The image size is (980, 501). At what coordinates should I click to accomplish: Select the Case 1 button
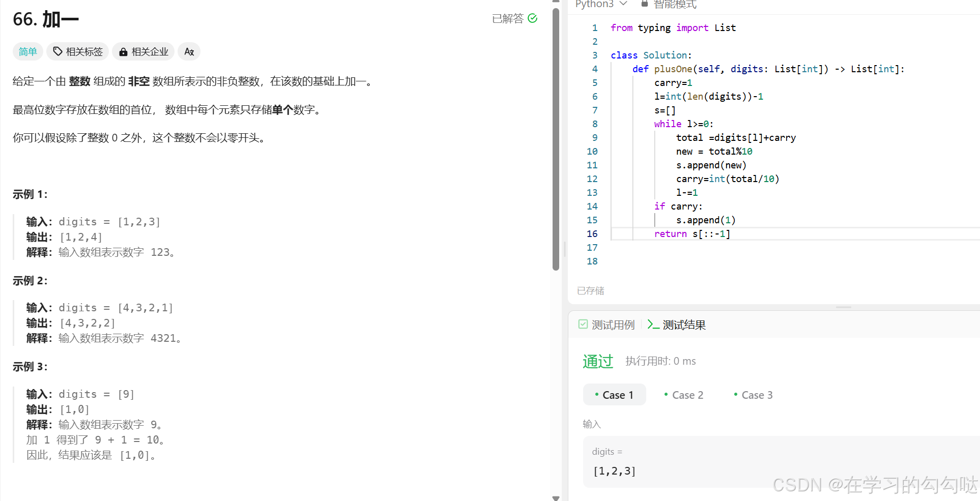click(614, 395)
